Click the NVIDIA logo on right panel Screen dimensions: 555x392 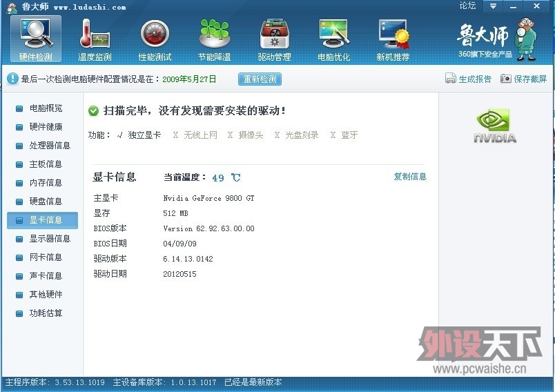pyautogui.click(x=495, y=126)
